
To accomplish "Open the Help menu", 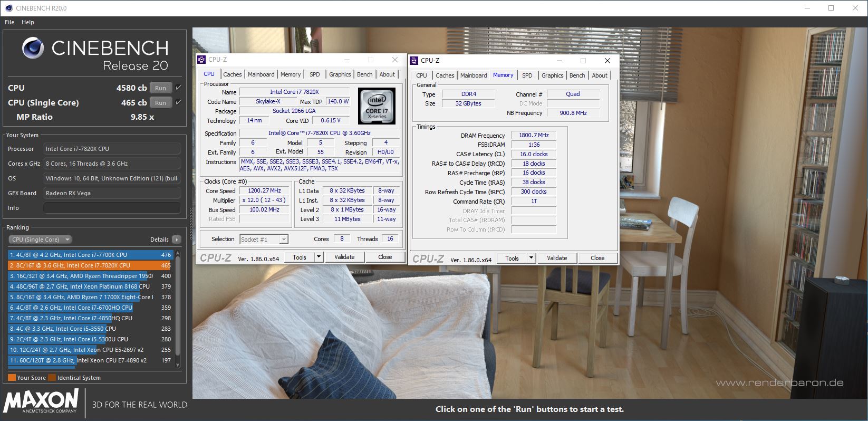I will pos(28,22).
